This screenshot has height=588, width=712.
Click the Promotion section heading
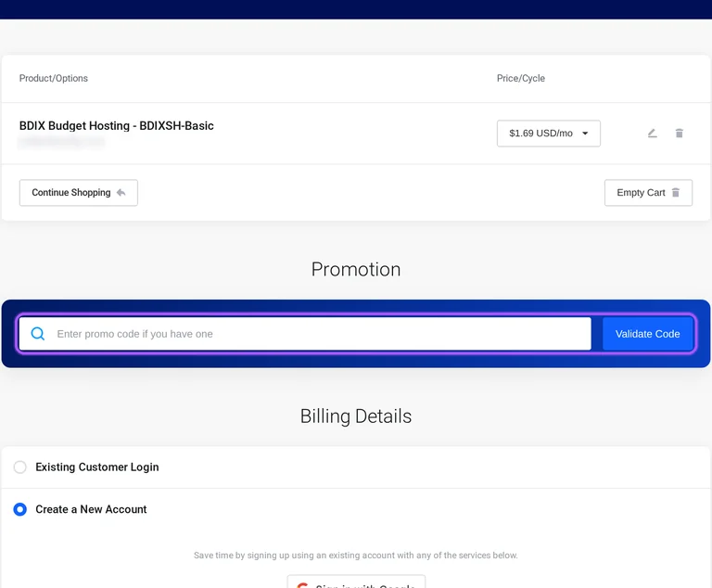(356, 270)
